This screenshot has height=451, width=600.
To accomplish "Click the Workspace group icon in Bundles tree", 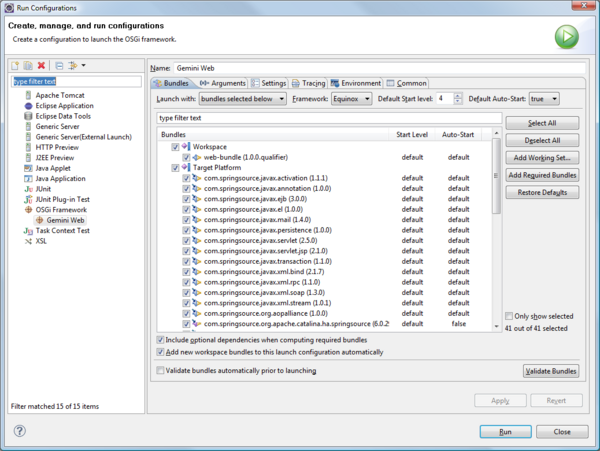I will [186, 147].
